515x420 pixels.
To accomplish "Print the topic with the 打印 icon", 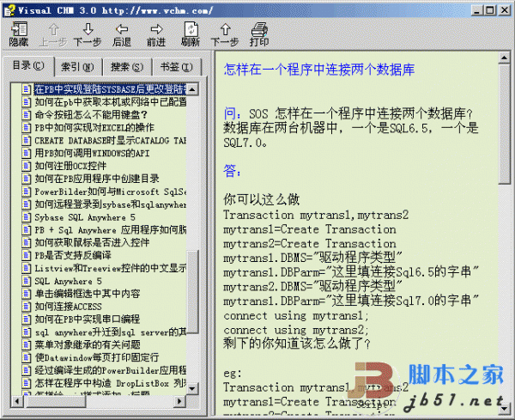I will click(259, 33).
